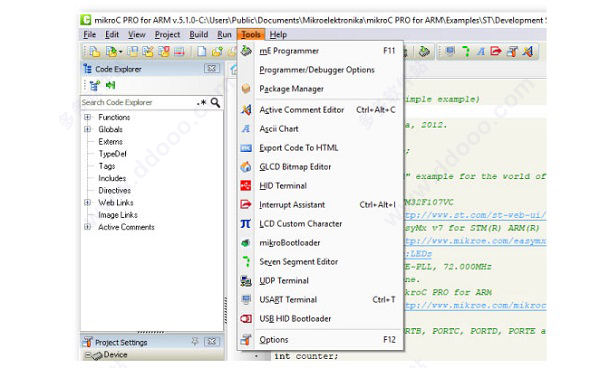Click the green Collapse All icon in Code Explorer

point(111,85)
